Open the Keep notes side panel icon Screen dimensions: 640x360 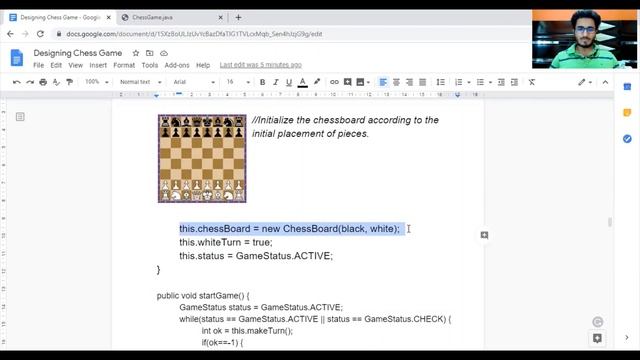[627, 113]
